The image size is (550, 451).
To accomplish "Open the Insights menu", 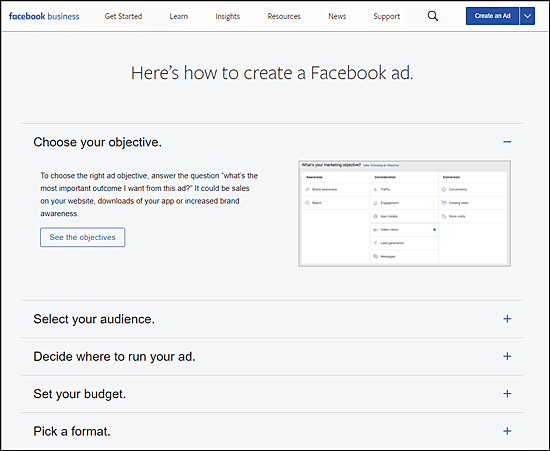I will pyautogui.click(x=228, y=16).
